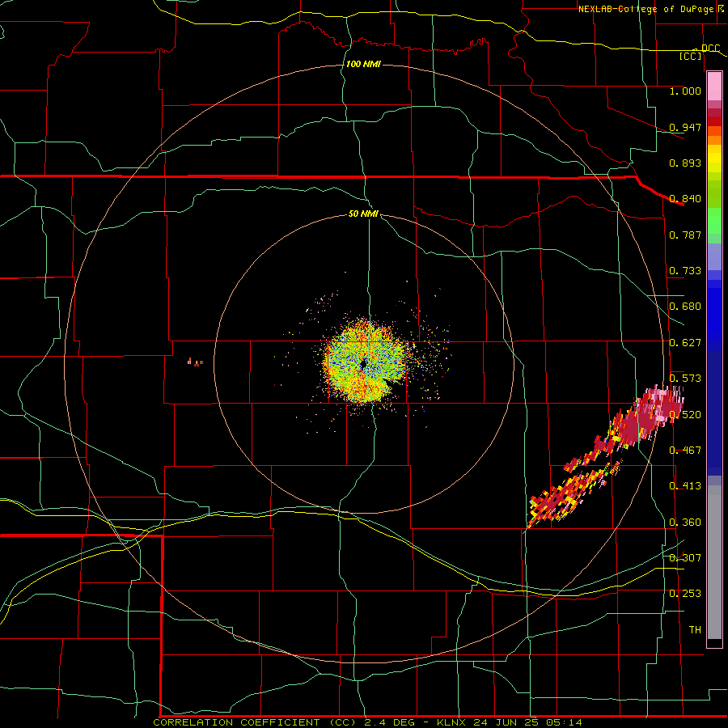Screen dimensions: 728x728
Task: Click the 50 NMI range ring label
Action: (x=363, y=214)
